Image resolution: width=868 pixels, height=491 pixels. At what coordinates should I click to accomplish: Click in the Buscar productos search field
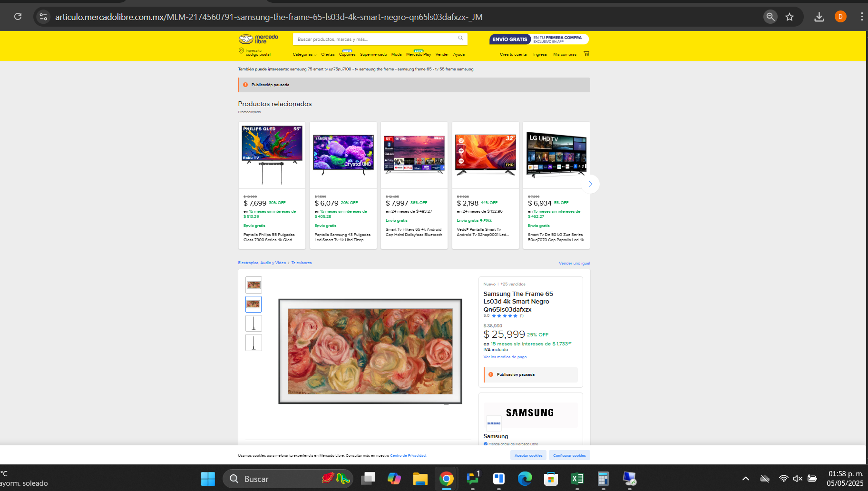373,39
